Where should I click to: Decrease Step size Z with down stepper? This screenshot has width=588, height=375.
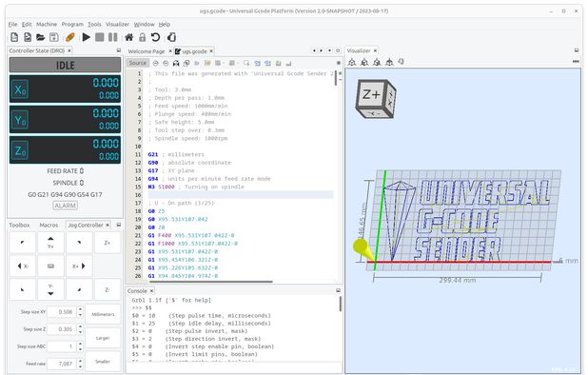(80, 332)
